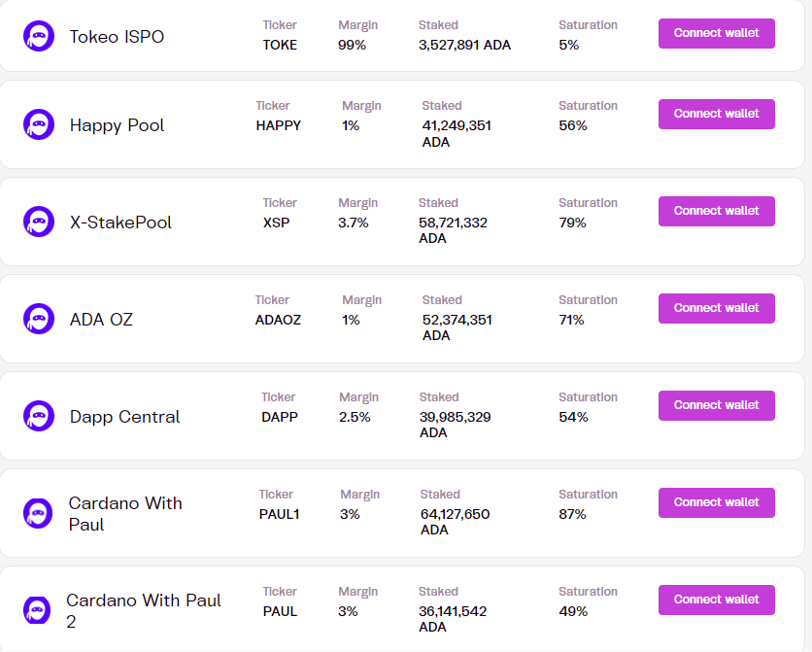812x652 pixels.
Task: Click the ADA OZ pool logo icon
Action: [x=39, y=319]
